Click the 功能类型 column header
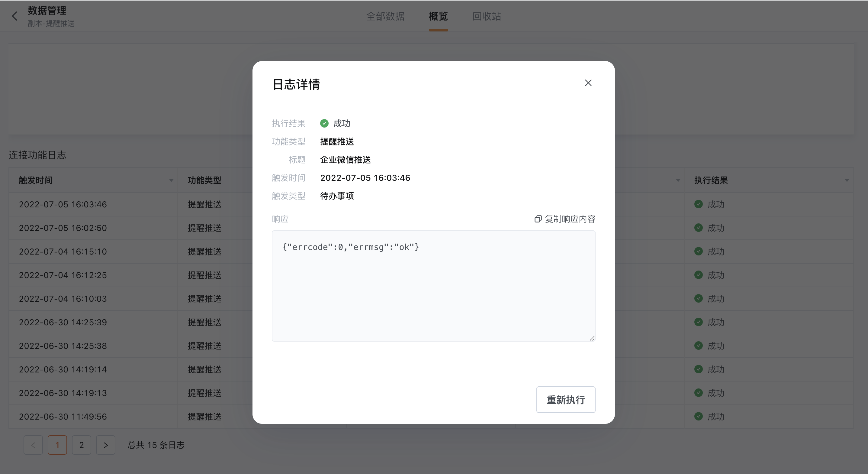The width and height of the screenshot is (868, 474). tap(204, 180)
